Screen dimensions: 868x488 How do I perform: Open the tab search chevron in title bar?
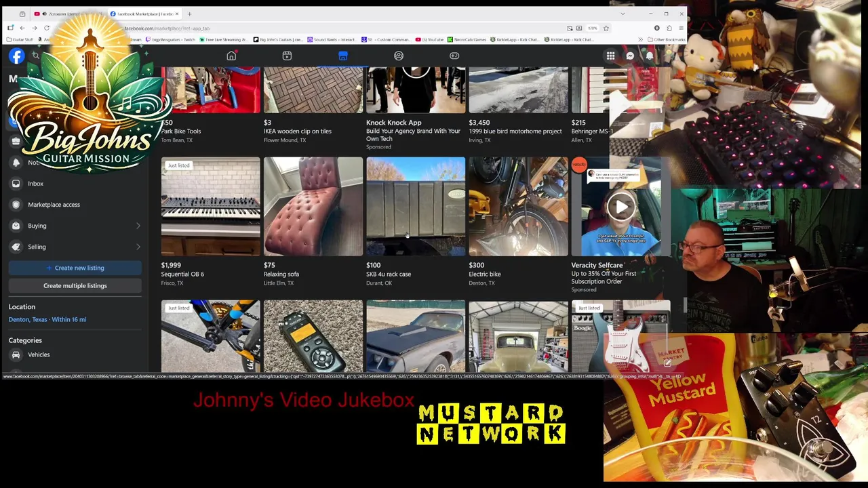(x=623, y=14)
